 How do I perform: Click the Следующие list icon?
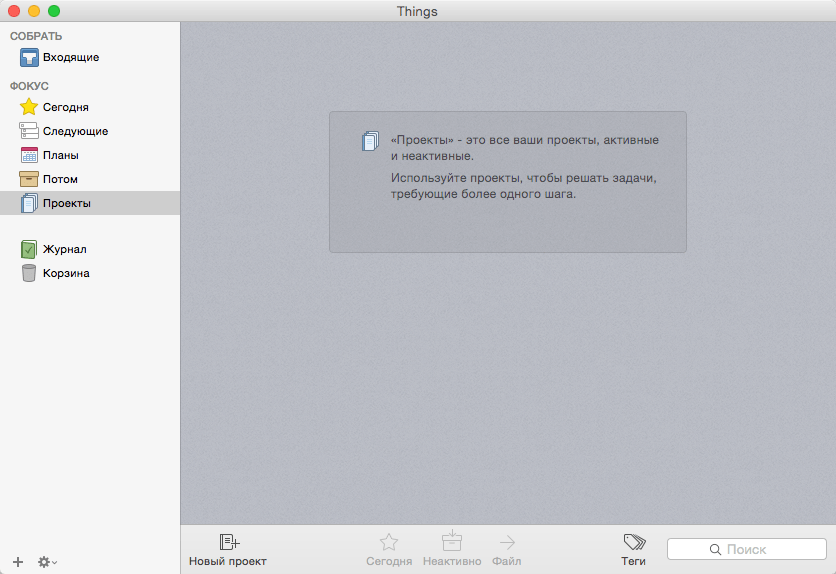click(x=29, y=131)
